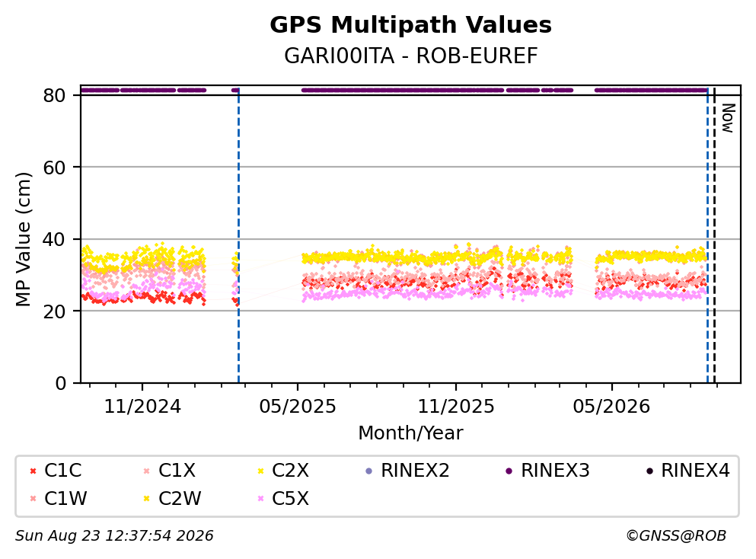Click the RINEX3 purple legend dot
This screenshot has height=559, width=756.
click(509, 471)
